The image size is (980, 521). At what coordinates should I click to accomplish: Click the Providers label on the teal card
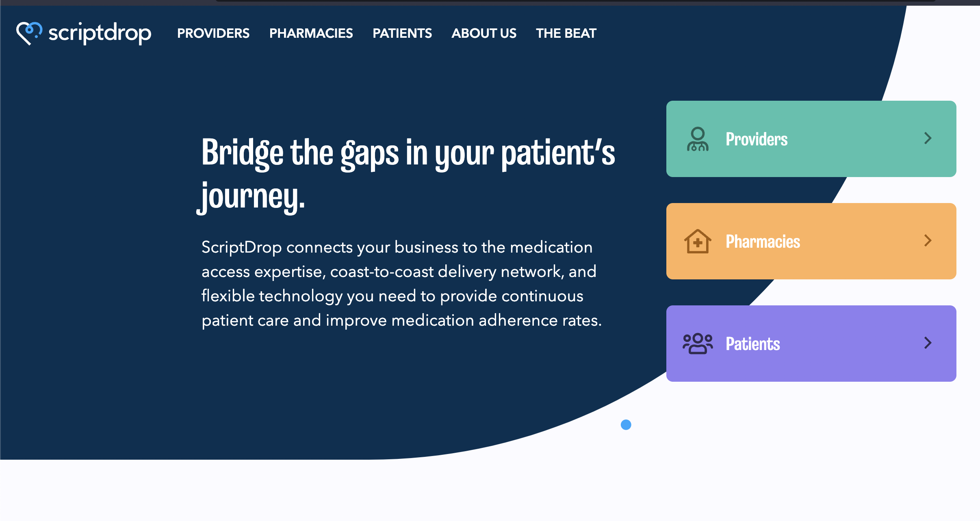coord(757,139)
